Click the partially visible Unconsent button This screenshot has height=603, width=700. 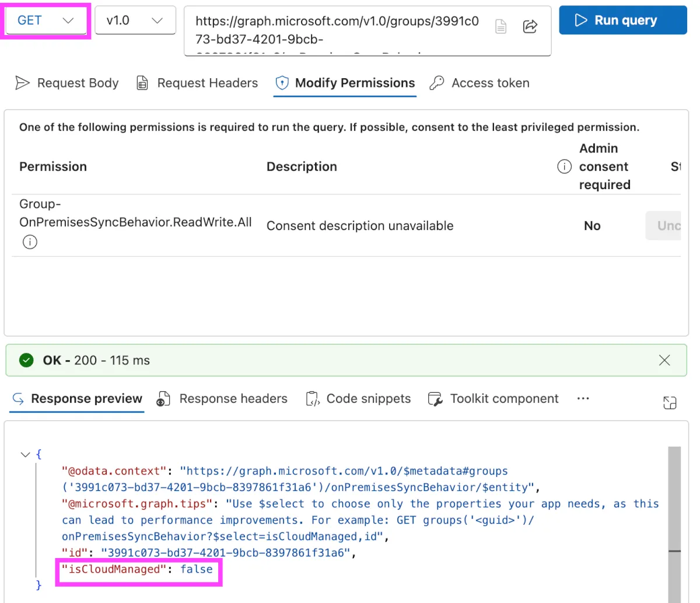664,226
